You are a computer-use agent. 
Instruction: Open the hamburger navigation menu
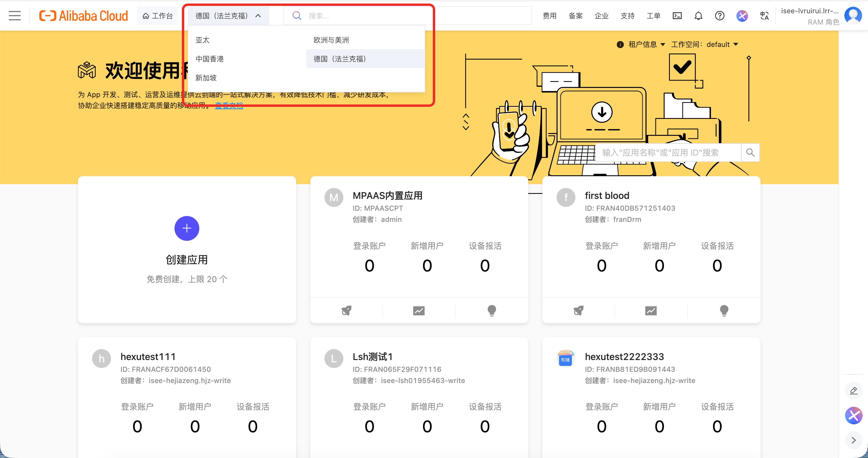[x=14, y=15]
